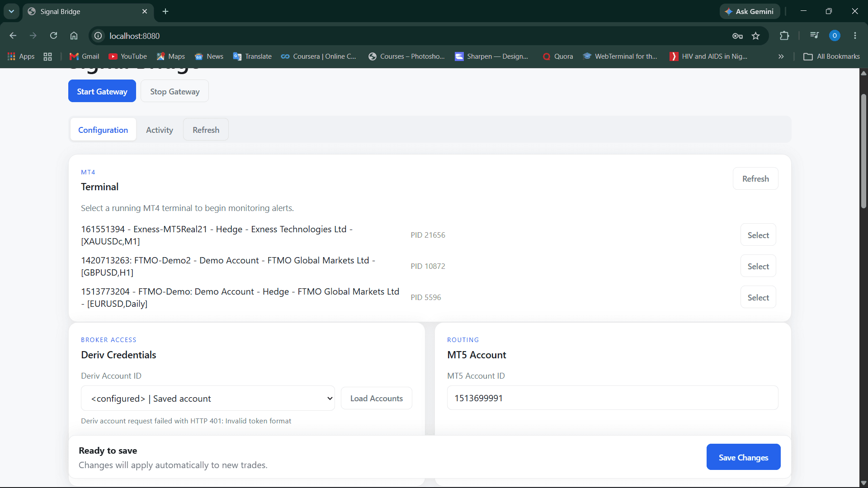The height and width of the screenshot is (488, 868).
Task: Open the Maps bookmark
Action: (x=171, y=56)
